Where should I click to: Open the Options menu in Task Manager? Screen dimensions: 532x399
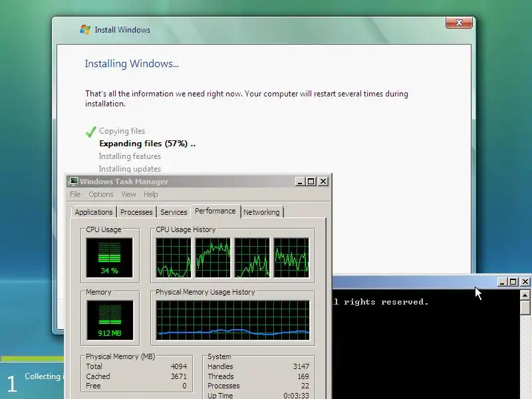tap(101, 194)
